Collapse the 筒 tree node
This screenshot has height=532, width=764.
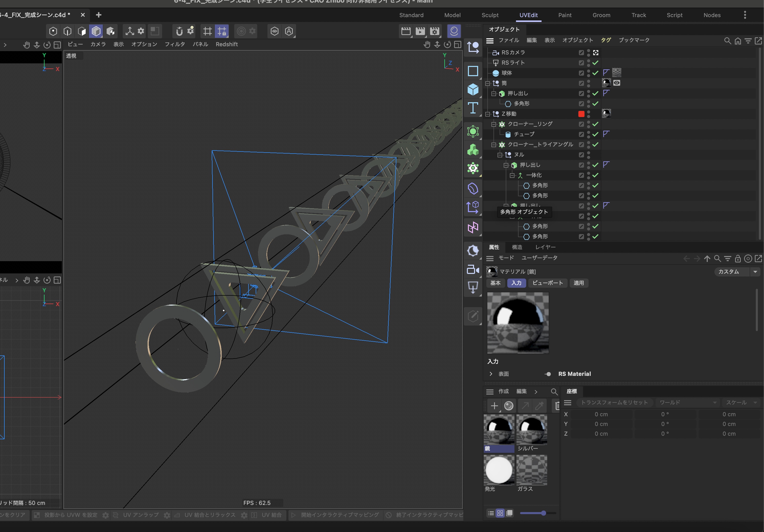[488, 83]
